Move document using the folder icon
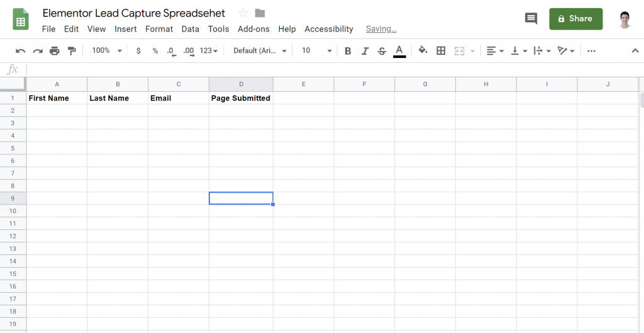644x333 pixels. (x=260, y=13)
